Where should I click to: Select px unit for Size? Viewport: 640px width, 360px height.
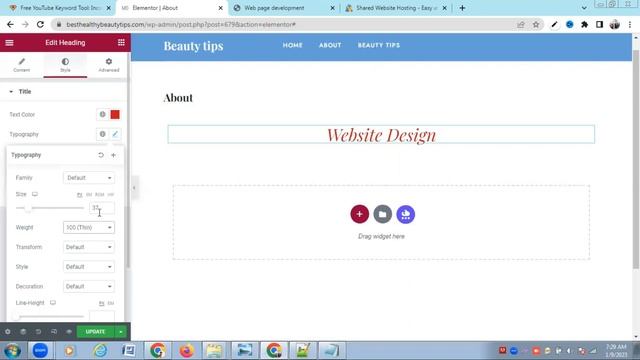(80, 195)
